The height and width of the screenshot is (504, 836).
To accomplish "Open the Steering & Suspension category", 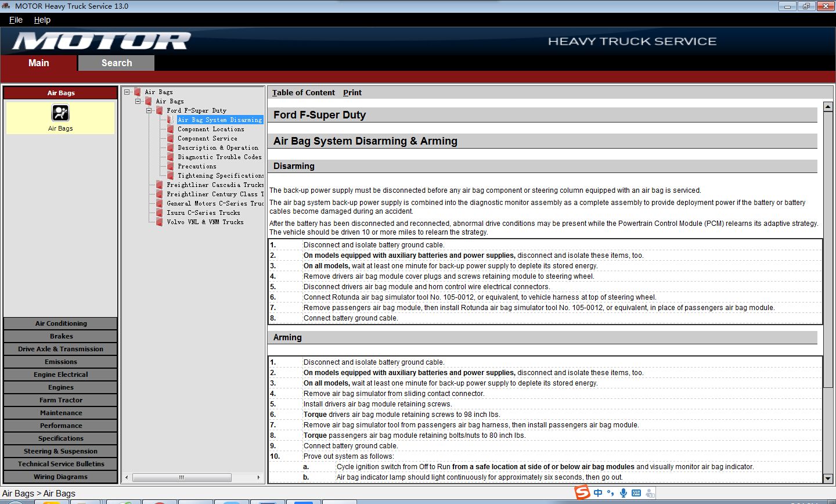I will 61,451.
